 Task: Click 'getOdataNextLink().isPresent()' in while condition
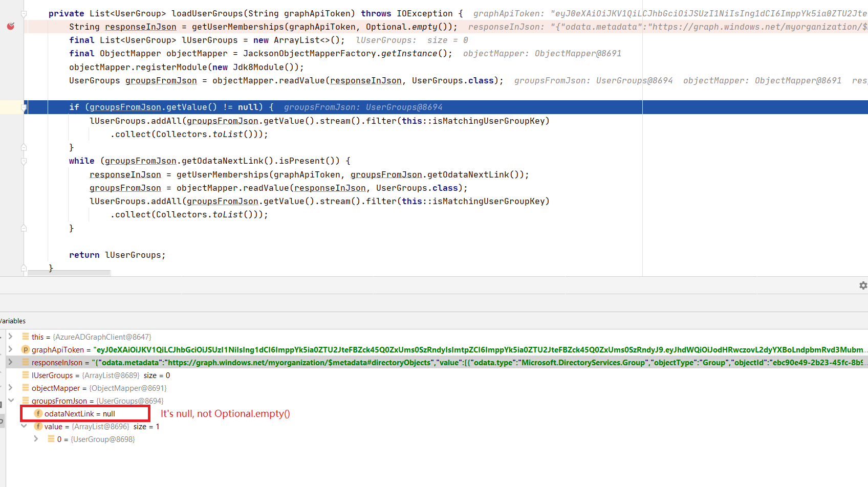261,161
